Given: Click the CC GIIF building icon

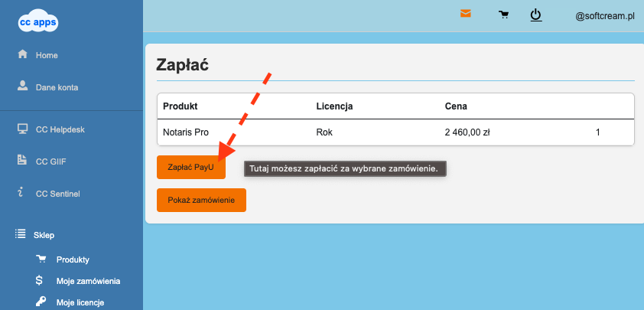Looking at the screenshot, I should coord(22,161).
